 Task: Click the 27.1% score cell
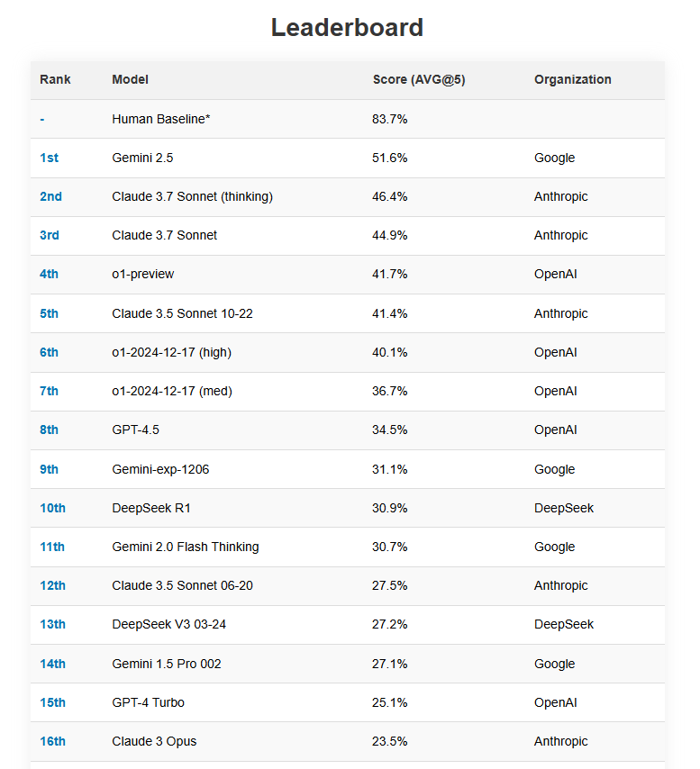(x=389, y=665)
